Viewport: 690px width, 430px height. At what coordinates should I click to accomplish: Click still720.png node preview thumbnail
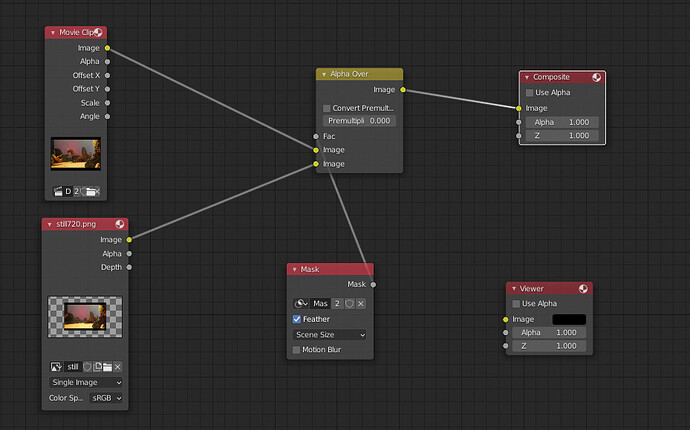pyautogui.click(x=85, y=317)
